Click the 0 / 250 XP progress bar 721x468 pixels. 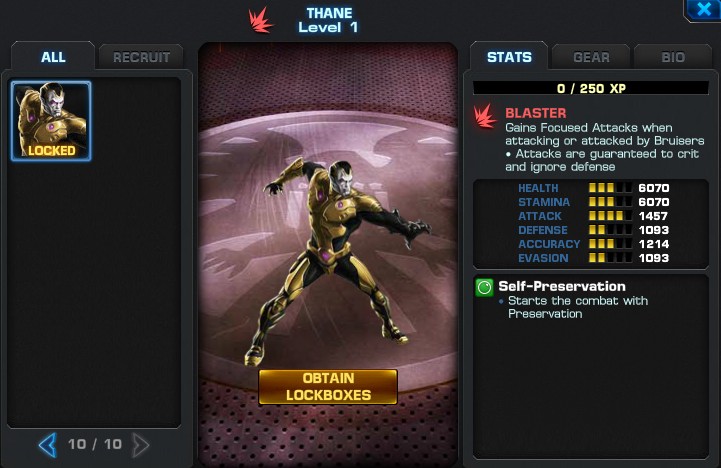[591, 88]
